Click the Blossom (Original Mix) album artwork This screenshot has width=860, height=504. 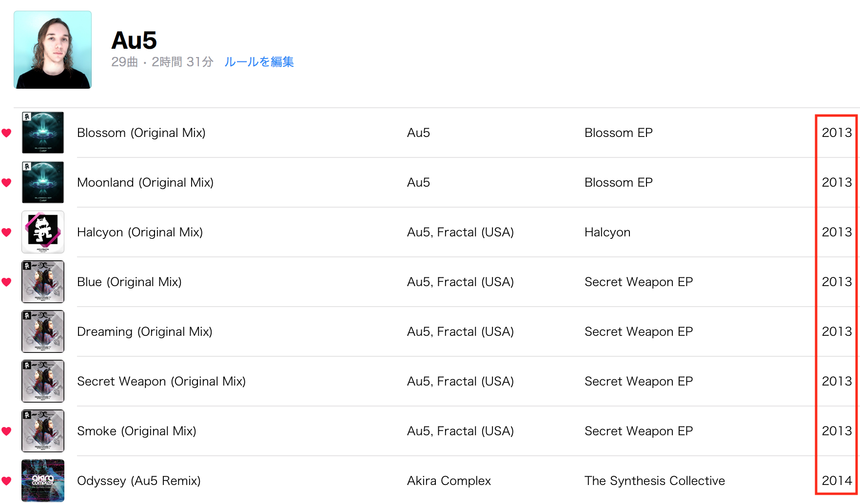pyautogui.click(x=43, y=133)
